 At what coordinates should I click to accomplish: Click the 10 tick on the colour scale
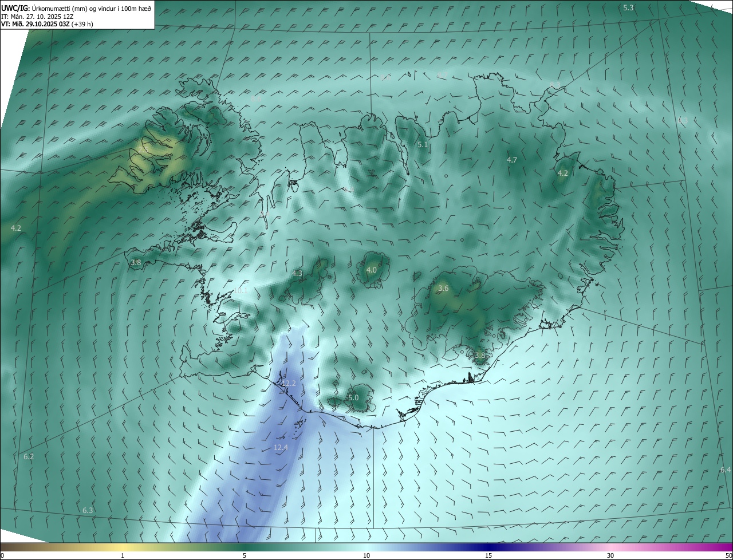pyautogui.click(x=366, y=555)
